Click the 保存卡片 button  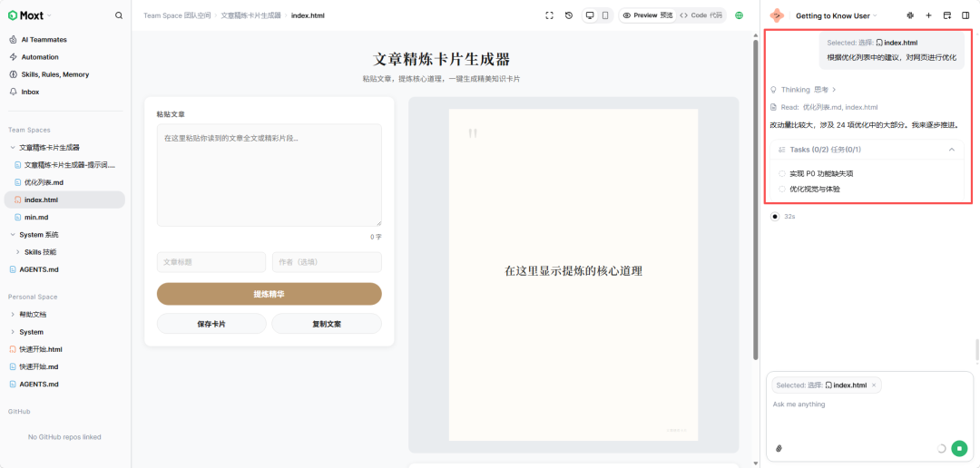211,325
